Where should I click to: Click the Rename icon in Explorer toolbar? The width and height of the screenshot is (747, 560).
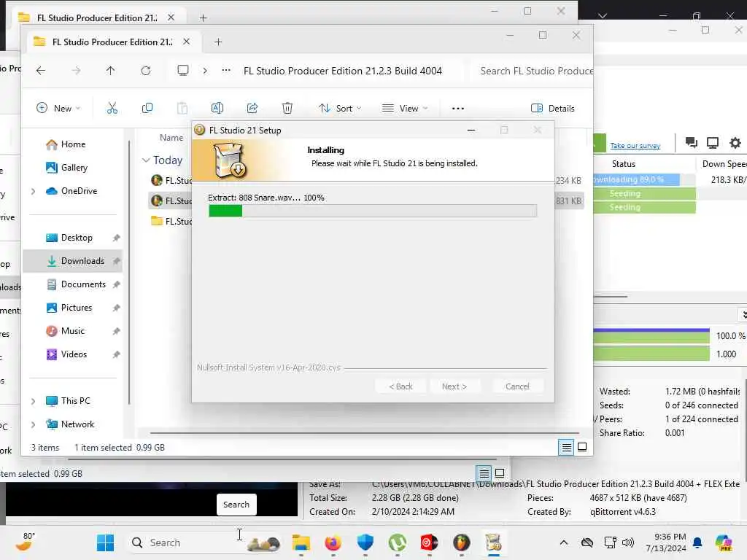pyautogui.click(x=217, y=108)
